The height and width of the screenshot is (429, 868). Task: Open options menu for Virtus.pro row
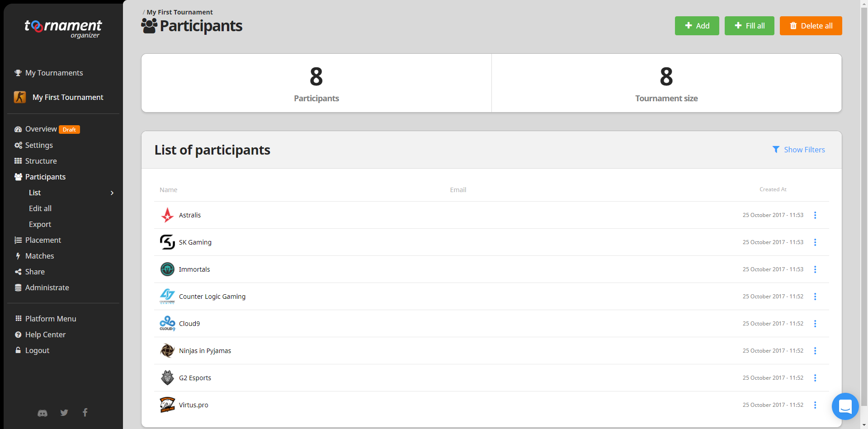click(815, 405)
